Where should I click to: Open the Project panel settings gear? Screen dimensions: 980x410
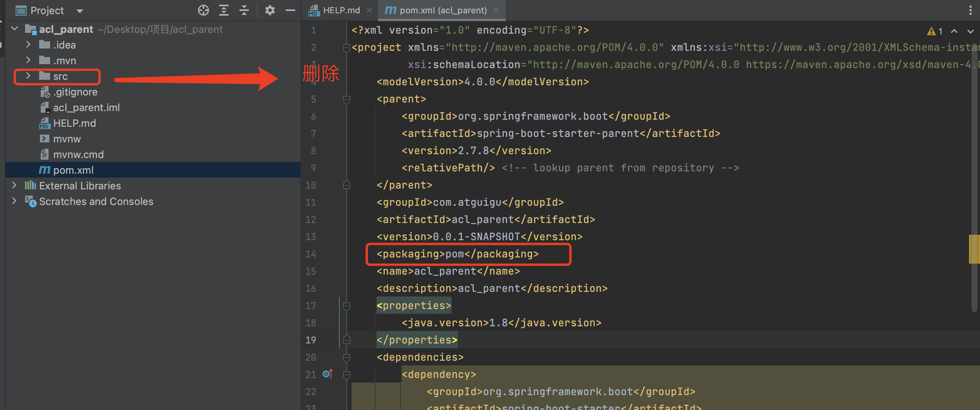tap(270, 10)
